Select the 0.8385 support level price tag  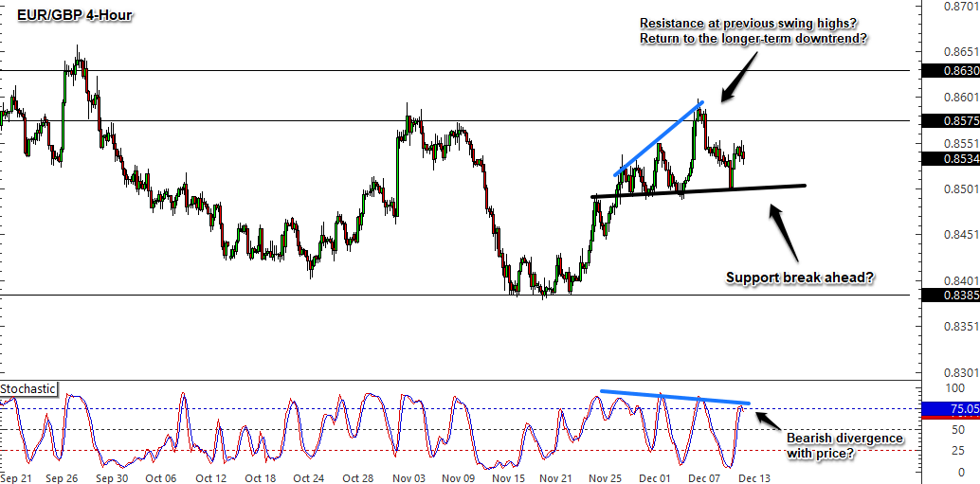[952, 295]
